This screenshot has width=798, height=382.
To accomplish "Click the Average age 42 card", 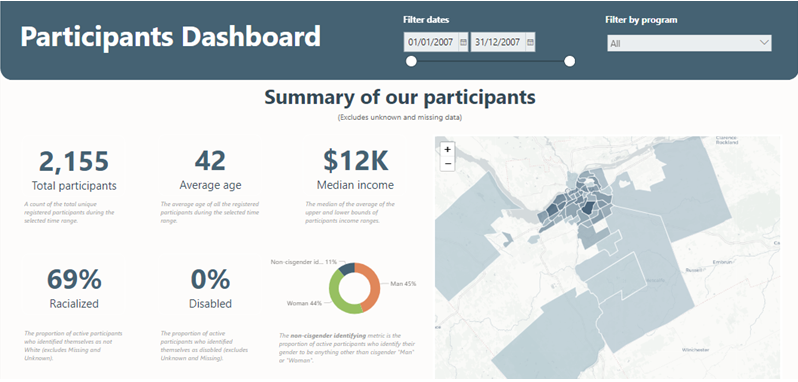I will pos(210,171).
